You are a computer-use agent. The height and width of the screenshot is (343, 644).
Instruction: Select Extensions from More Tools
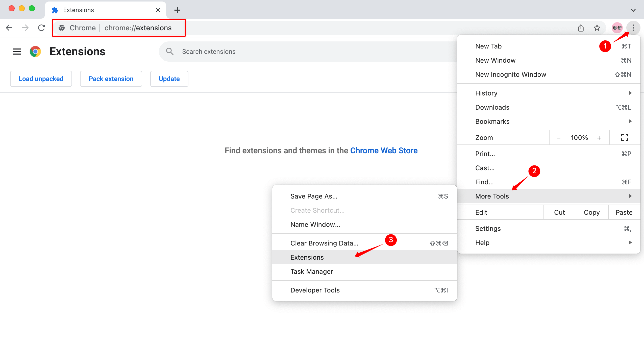pyautogui.click(x=307, y=257)
